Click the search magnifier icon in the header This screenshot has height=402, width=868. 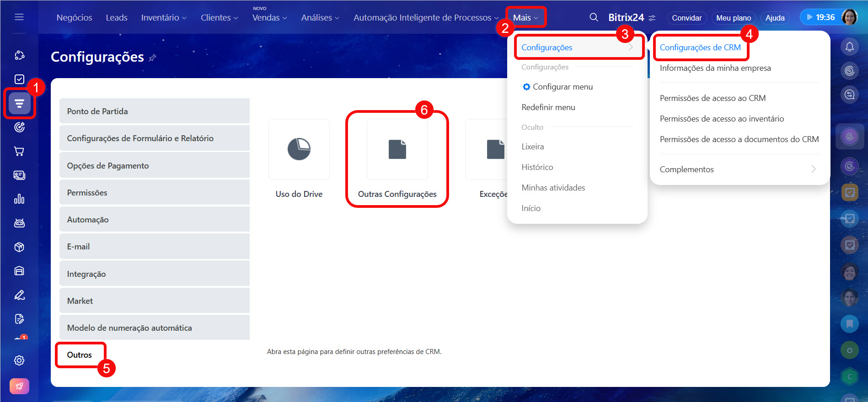594,17
